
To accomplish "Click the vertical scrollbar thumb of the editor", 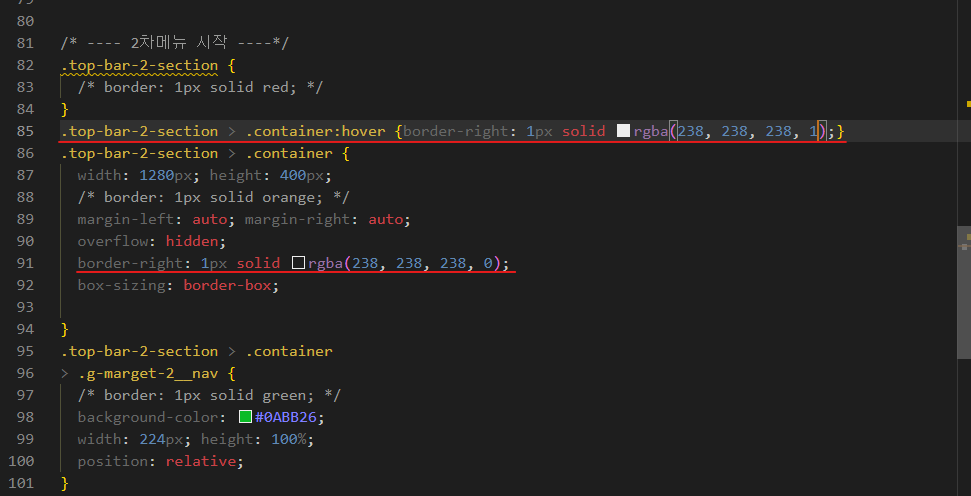I will [964, 292].
